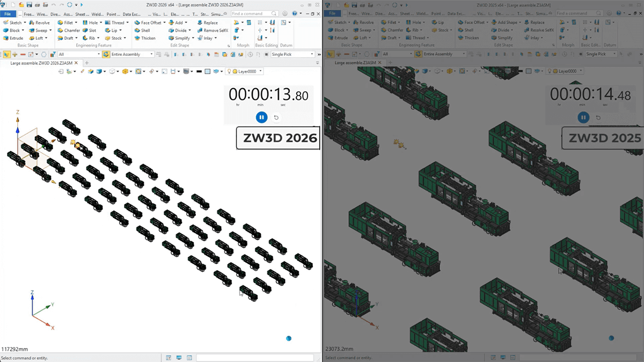Open the Single Pick dropdown in ZW3D 2026
This screenshot has width=644, height=362.
coord(312,54)
